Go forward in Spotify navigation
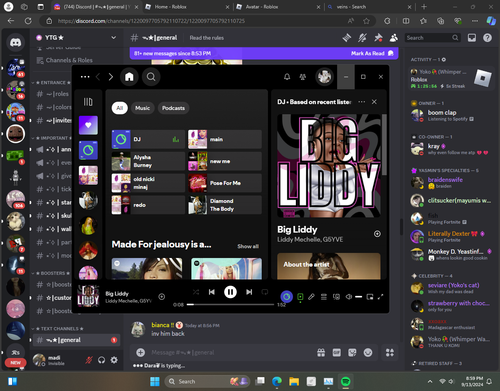Image resolution: width=500 pixels, height=391 pixels. [111, 77]
